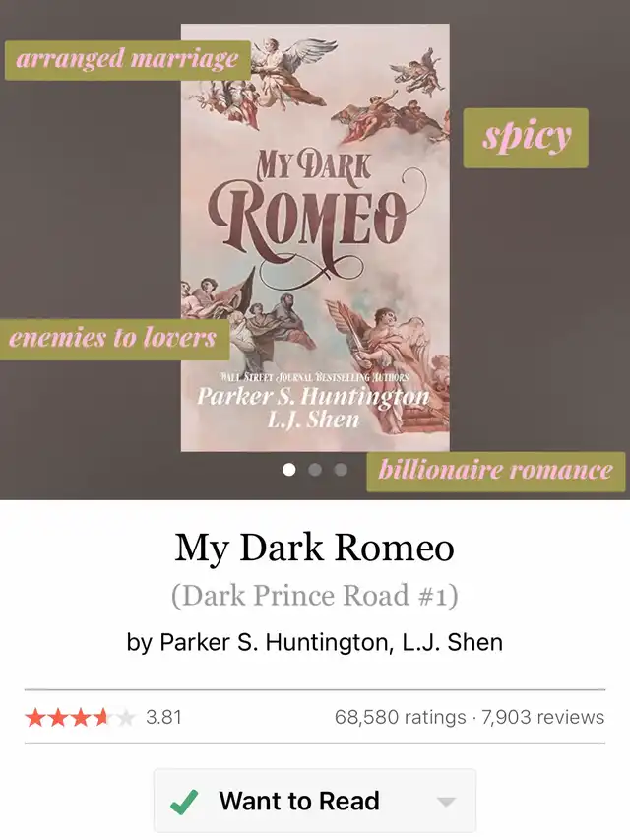Select the billionaire romance tag
This screenshot has width=630, height=840.
point(495,471)
